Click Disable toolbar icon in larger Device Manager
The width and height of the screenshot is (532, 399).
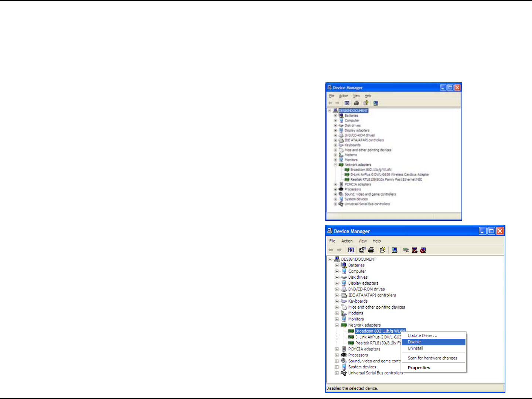point(423,250)
